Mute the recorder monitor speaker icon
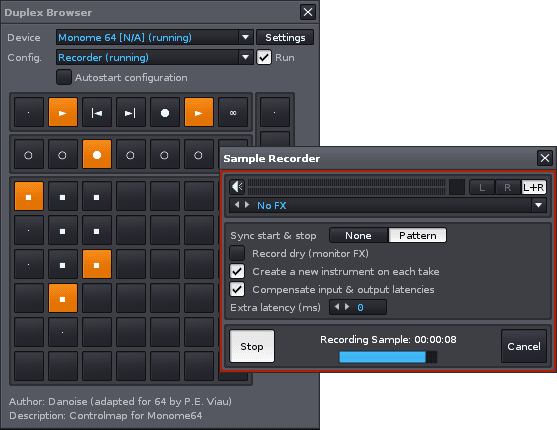 pos(237,187)
